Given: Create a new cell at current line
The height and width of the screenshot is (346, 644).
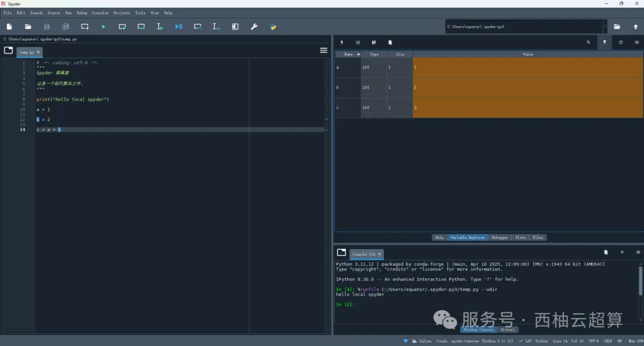Looking at the screenshot, I should coord(85,27).
